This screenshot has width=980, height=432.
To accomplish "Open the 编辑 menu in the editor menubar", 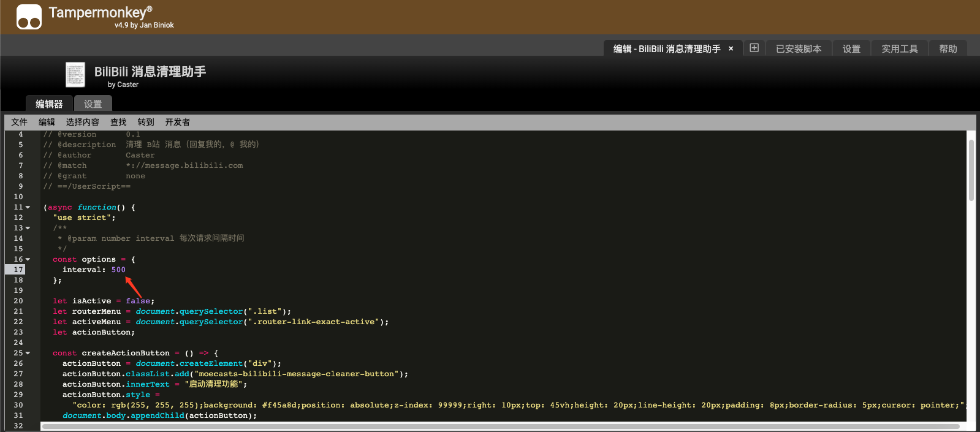I will (x=47, y=122).
